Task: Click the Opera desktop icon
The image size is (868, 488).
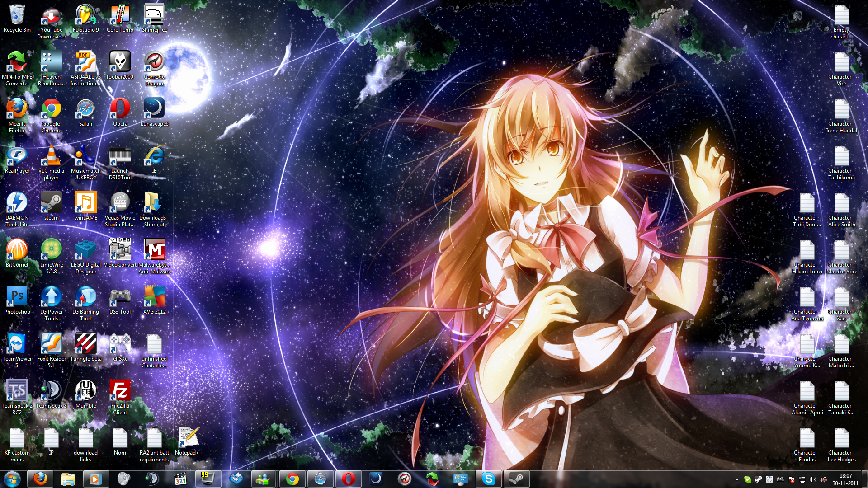Action: coord(120,112)
